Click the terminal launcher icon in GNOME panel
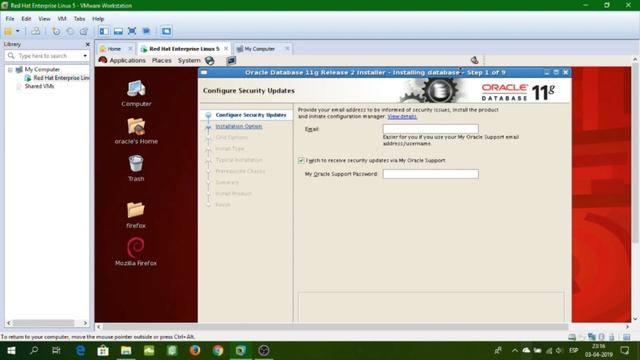640x360 pixels. [231, 60]
